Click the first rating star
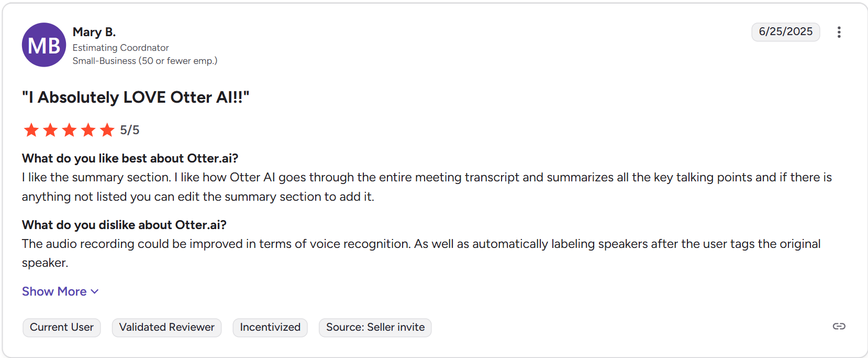 click(x=31, y=130)
